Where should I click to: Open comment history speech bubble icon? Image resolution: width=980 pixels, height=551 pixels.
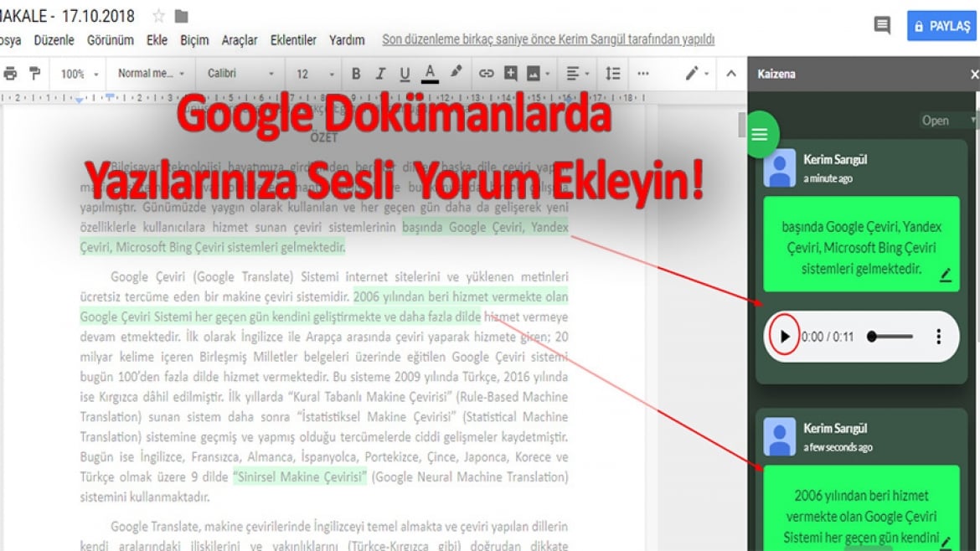[882, 26]
